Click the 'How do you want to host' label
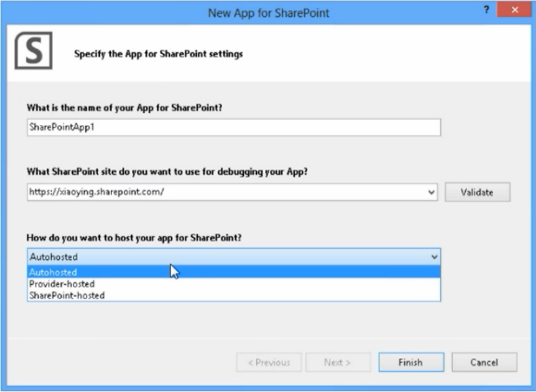The height and width of the screenshot is (392, 536). coord(134,237)
